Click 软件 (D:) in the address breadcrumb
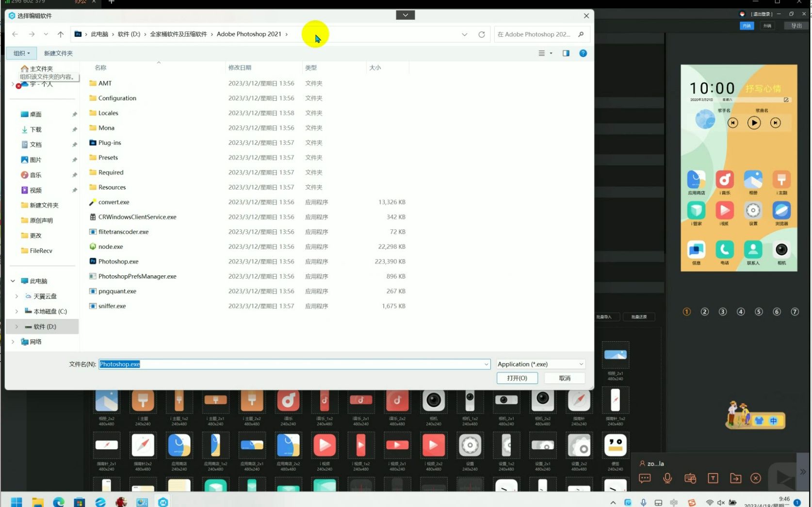This screenshot has width=812, height=507. (x=129, y=34)
